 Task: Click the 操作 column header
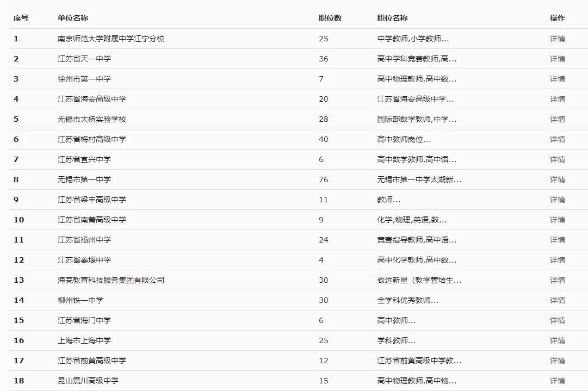pyautogui.click(x=556, y=18)
